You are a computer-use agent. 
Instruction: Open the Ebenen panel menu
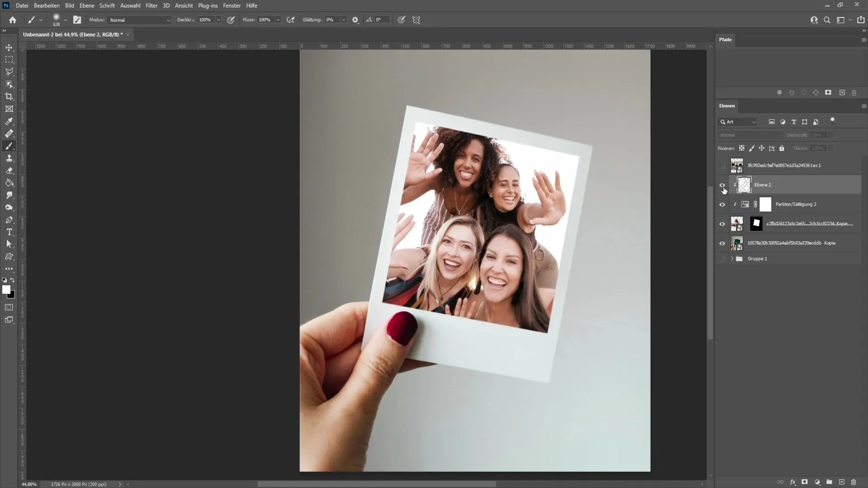[863, 106]
